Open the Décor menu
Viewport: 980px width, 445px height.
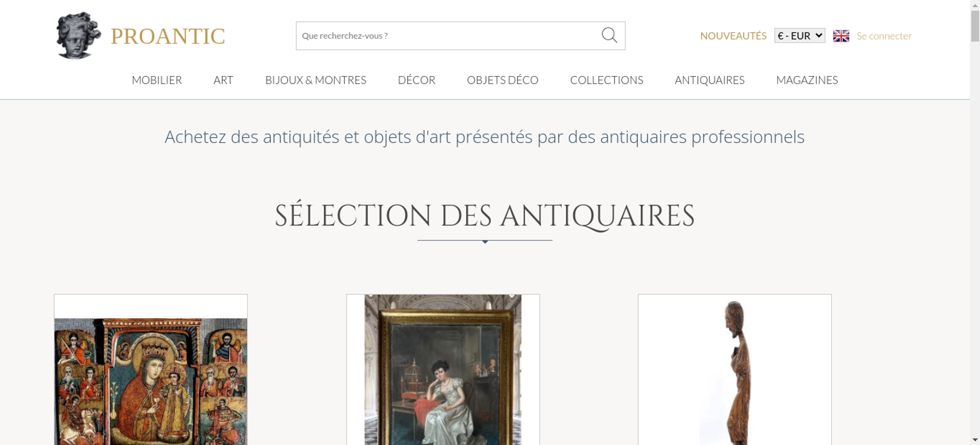(416, 80)
